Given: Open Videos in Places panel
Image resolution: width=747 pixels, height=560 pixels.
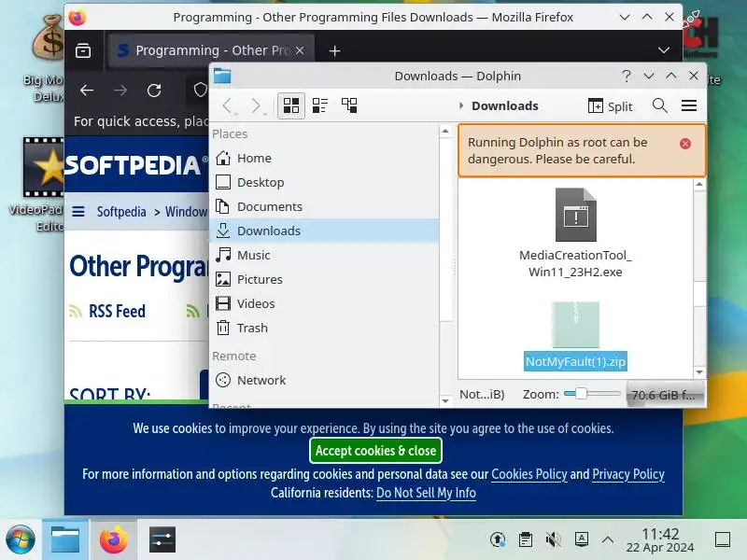Looking at the screenshot, I should (x=323, y=304).
